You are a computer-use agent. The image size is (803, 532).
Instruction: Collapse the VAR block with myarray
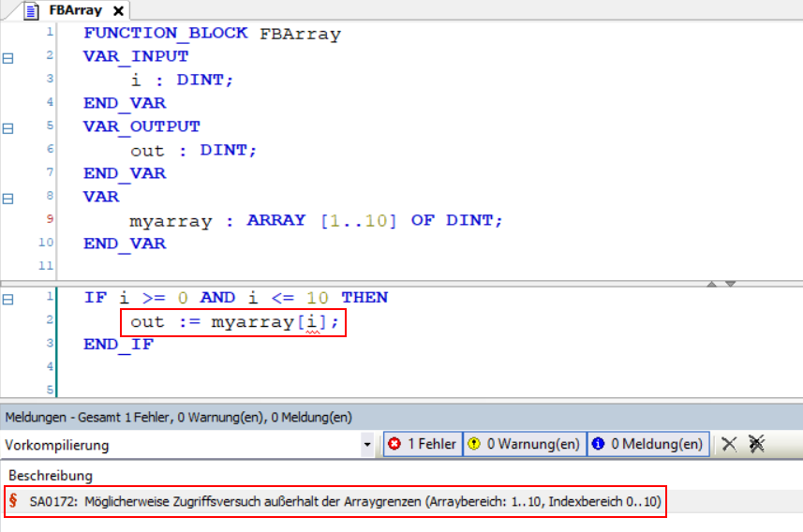tap(8, 199)
